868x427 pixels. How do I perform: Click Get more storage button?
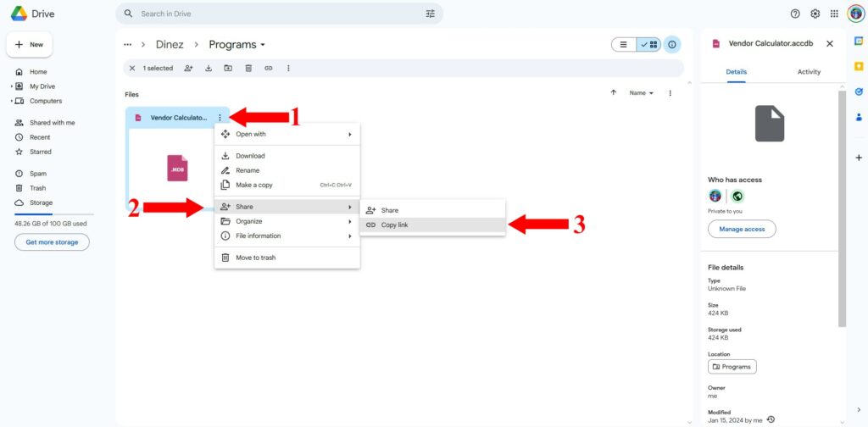pyautogui.click(x=52, y=242)
